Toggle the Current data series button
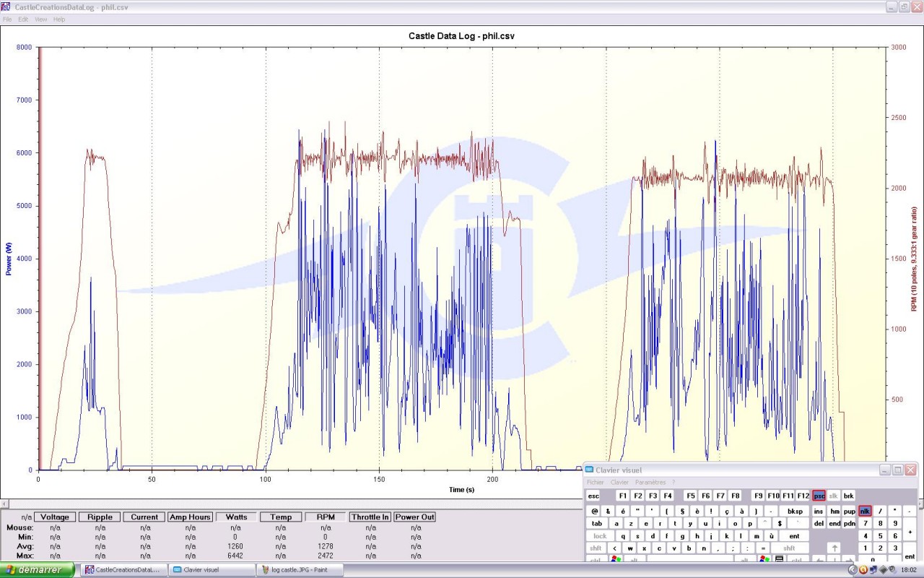 [144, 517]
